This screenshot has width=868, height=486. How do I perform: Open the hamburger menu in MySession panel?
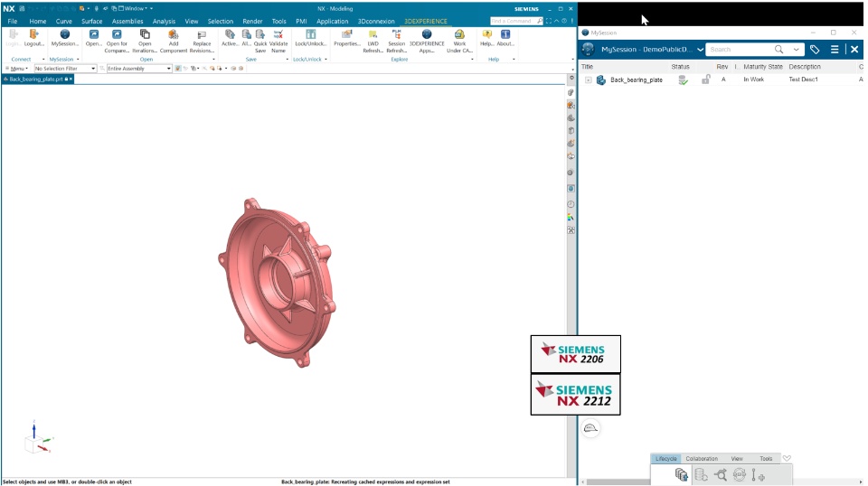click(835, 49)
